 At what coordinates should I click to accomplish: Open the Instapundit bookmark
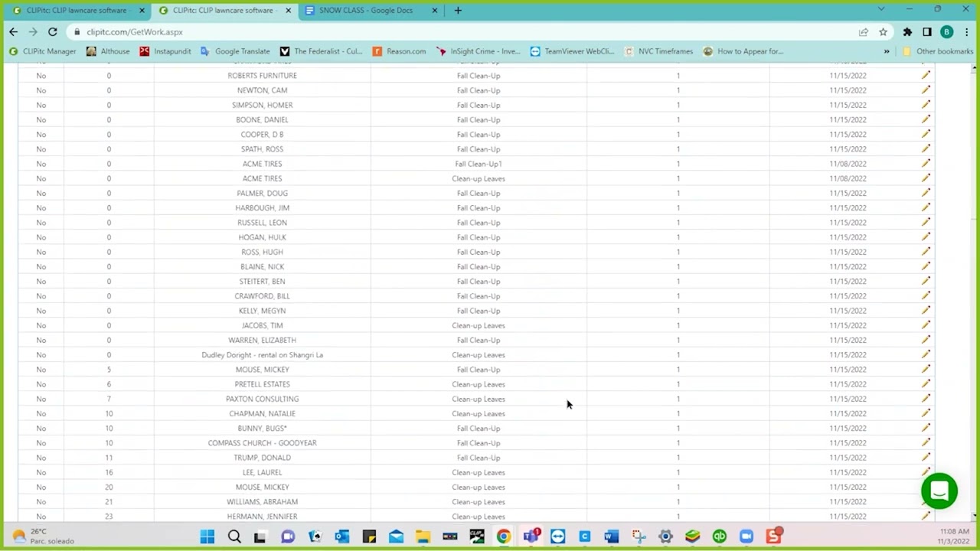[x=165, y=51]
